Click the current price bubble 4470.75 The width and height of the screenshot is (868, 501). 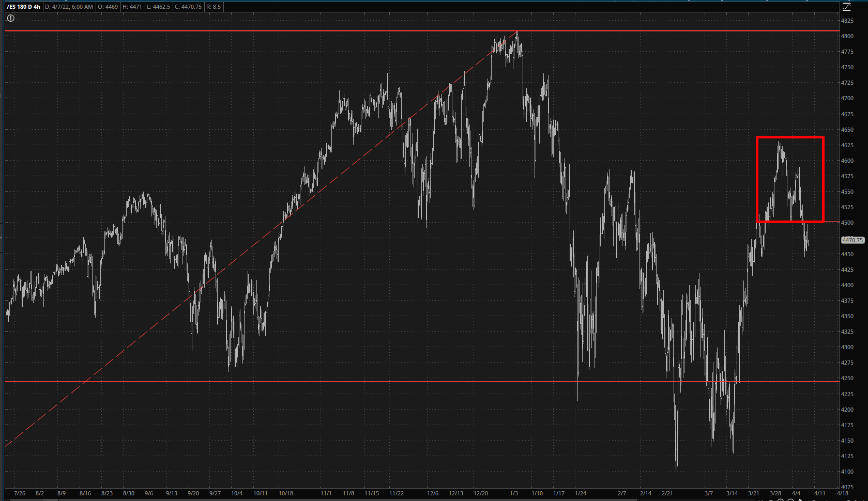click(852, 240)
